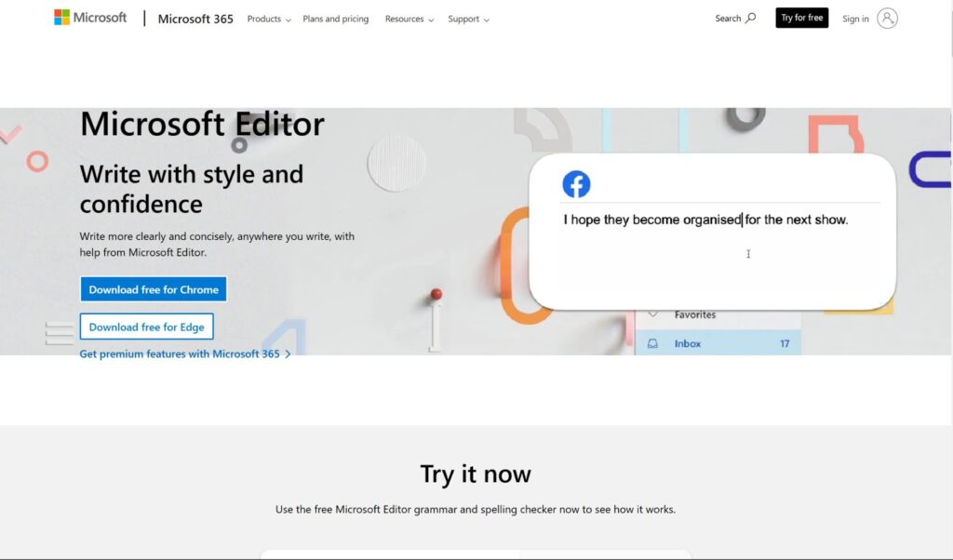Open the Support dropdown menu

[x=468, y=19]
